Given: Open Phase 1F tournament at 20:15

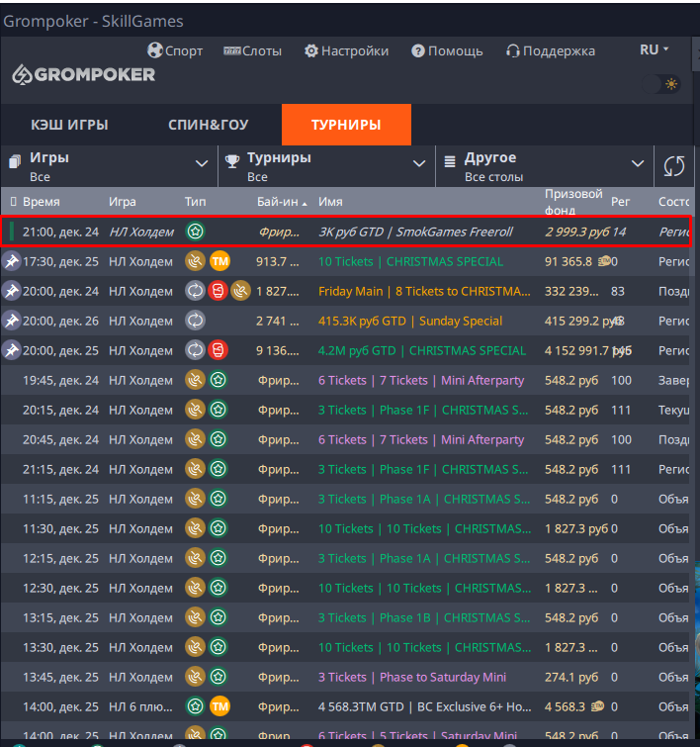Looking at the screenshot, I should (x=423, y=410).
